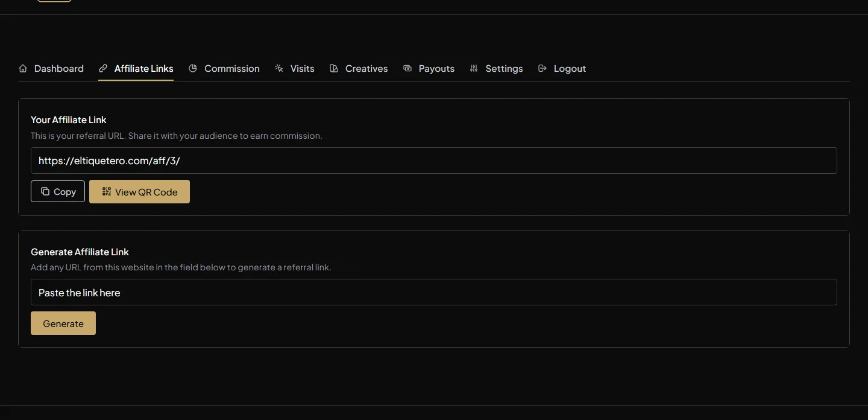868x420 pixels.
Task: Click the 'Your Affiliate Link' heading
Action: pos(69,119)
